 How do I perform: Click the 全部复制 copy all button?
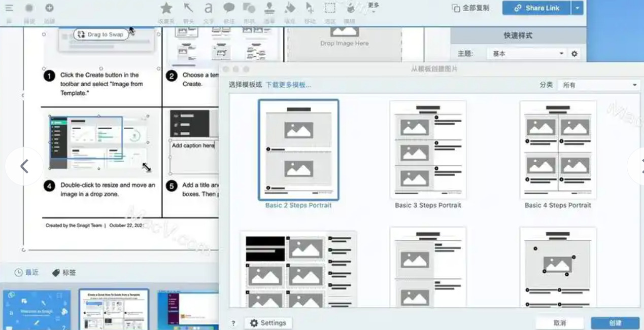(471, 8)
